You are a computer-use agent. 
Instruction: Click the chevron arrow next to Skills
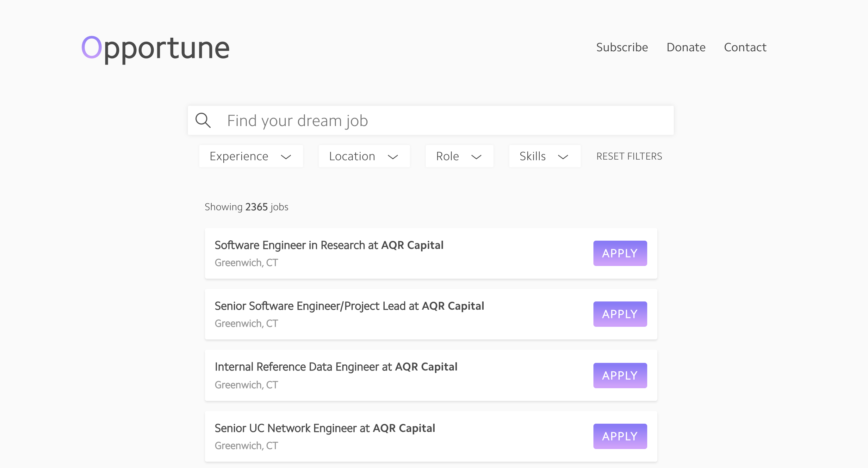[x=563, y=157]
